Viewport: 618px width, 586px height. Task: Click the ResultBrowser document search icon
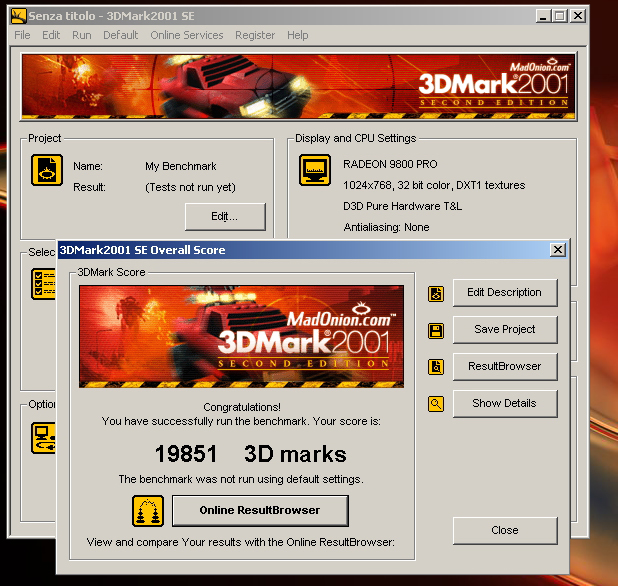click(x=436, y=367)
